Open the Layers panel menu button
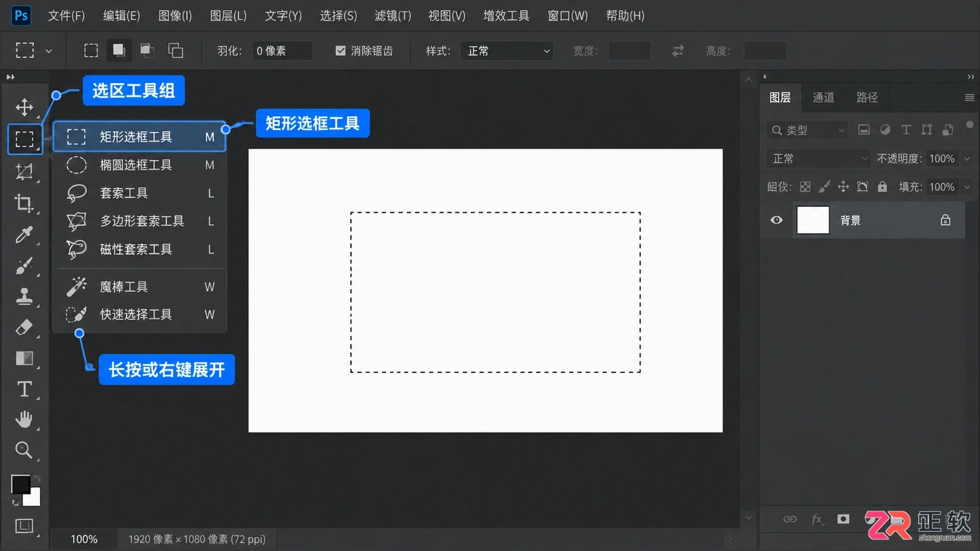 [970, 97]
